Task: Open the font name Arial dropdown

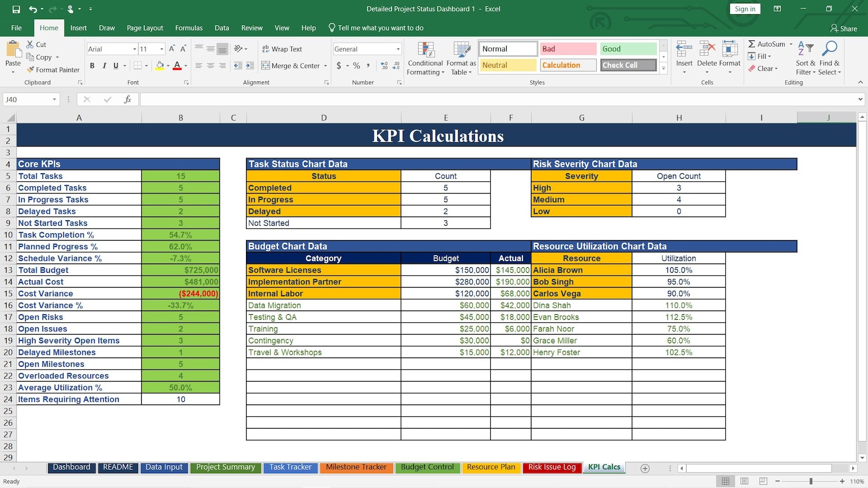Action: click(134, 49)
